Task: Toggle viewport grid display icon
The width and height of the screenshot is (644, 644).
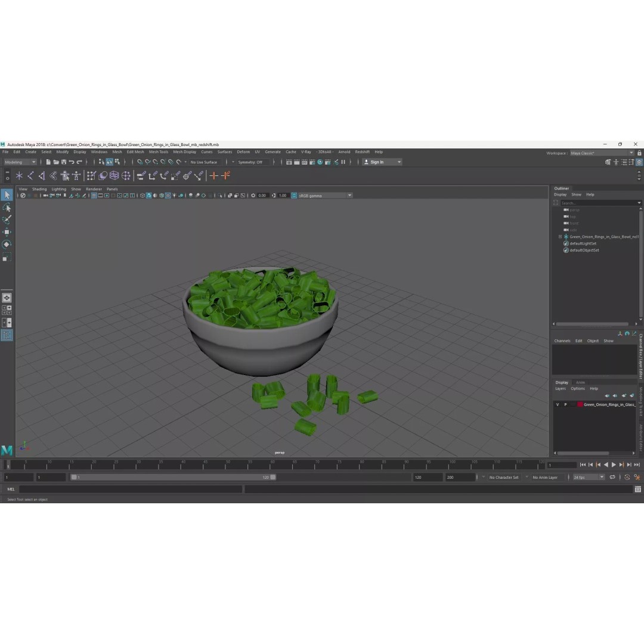Action: point(94,196)
